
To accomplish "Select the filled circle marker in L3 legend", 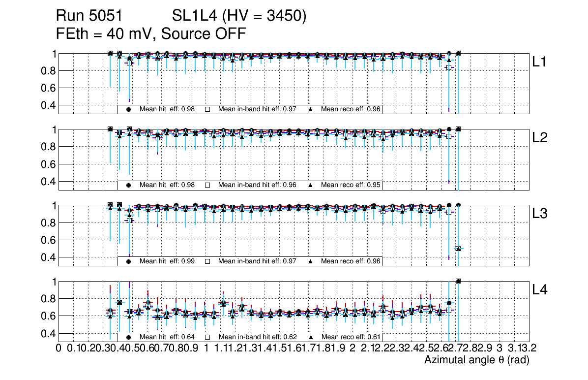I will pyautogui.click(x=128, y=261).
